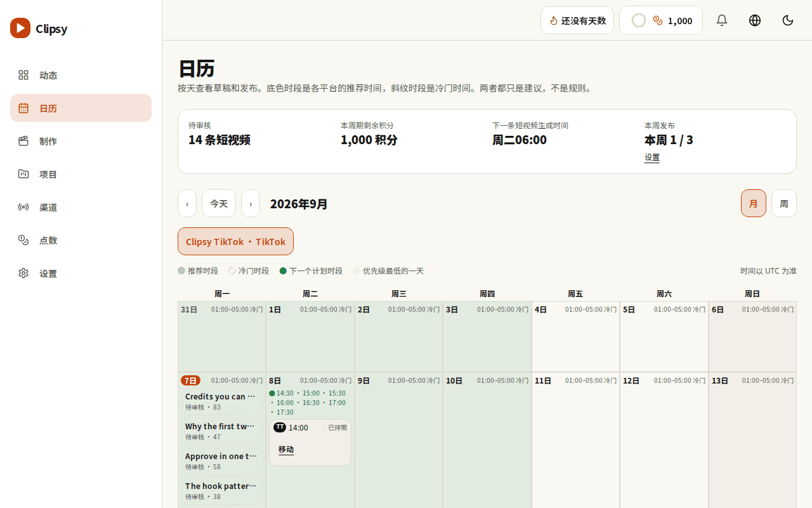The height and width of the screenshot is (508, 812).
Task: Click the 10日 day cell
Action: pyautogui.click(x=487, y=440)
